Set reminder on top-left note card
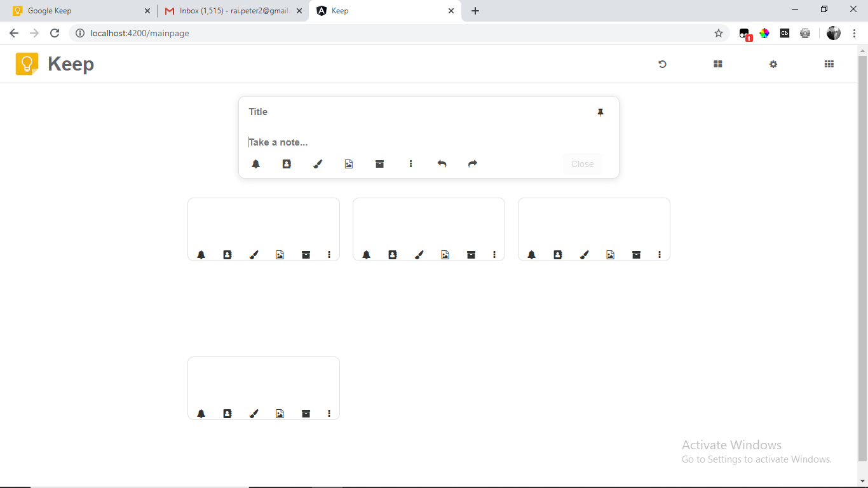868x488 pixels. pyautogui.click(x=201, y=255)
